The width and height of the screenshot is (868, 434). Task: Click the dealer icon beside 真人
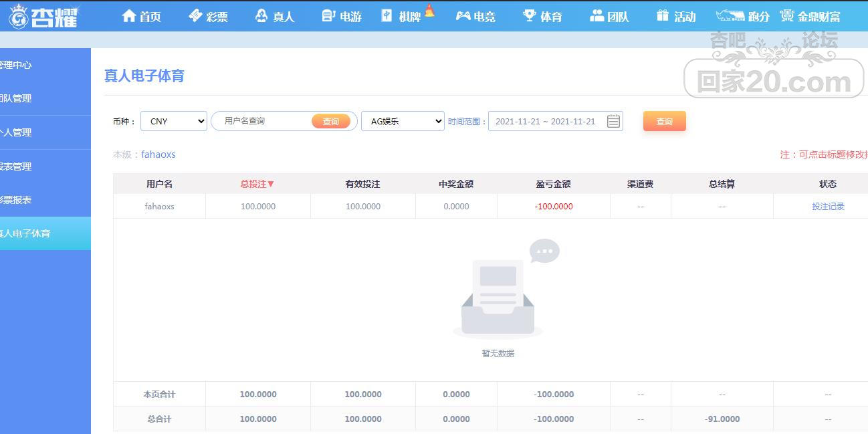click(x=261, y=15)
